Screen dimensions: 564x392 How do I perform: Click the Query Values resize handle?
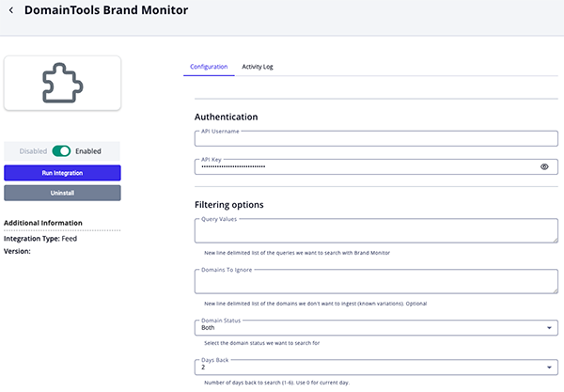click(x=555, y=240)
